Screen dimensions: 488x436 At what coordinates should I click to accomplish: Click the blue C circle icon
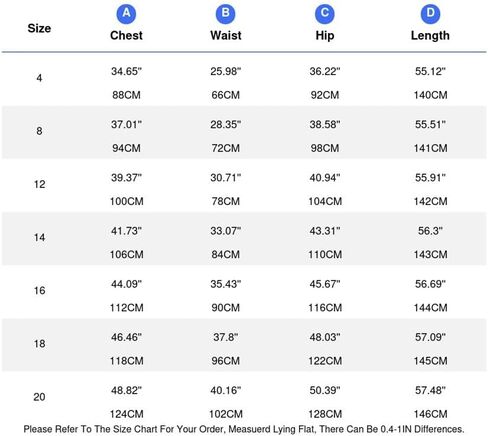[325, 14]
